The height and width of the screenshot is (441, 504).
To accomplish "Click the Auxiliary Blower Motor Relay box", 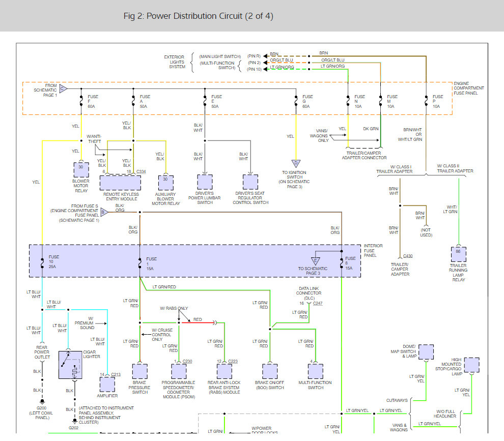I will click(x=166, y=183).
